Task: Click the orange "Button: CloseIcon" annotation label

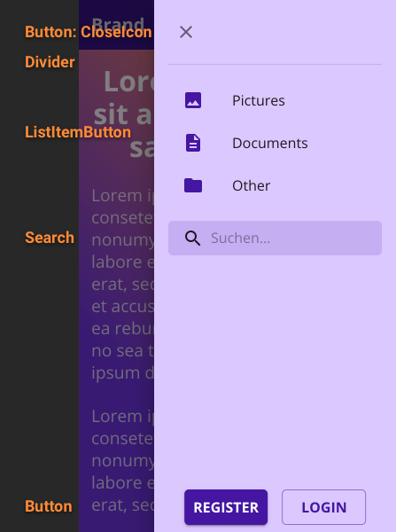Action: click(x=89, y=32)
